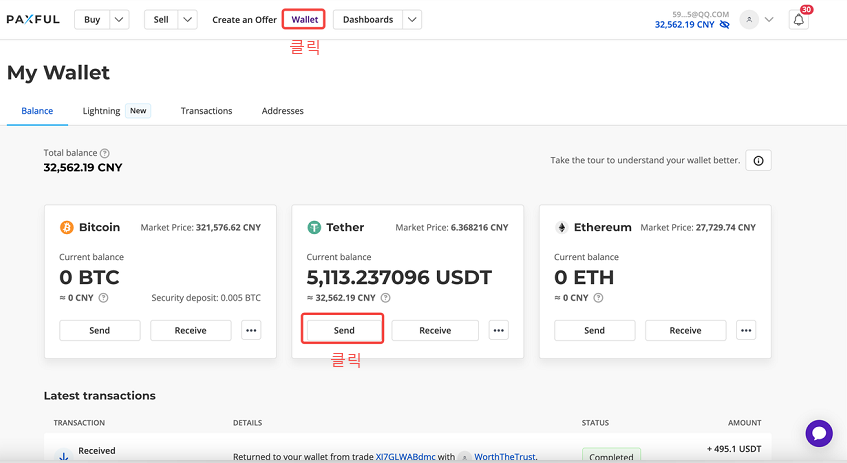This screenshot has height=463, width=847.
Task: Open more options for the Tether card
Action: coord(499,330)
